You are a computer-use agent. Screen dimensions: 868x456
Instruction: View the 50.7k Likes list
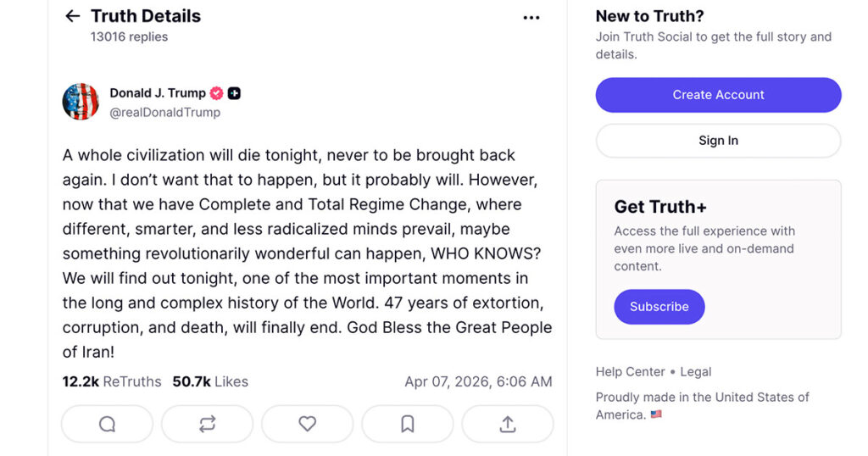pyautogui.click(x=210, y=381)
